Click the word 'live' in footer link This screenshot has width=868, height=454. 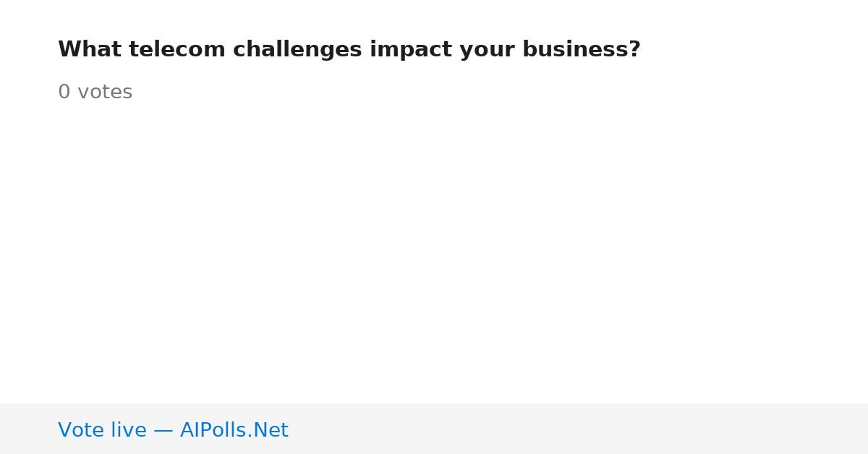coord(129,430)
